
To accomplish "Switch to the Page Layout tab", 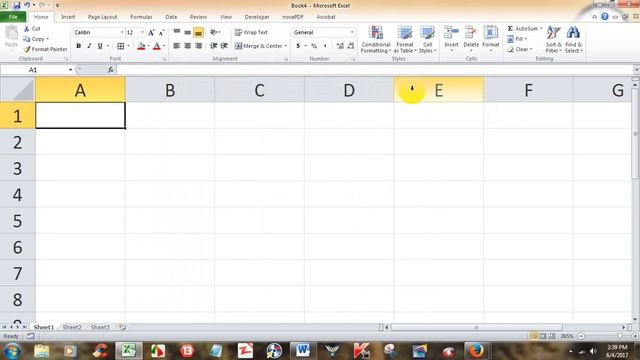I will tap(102, 17).
